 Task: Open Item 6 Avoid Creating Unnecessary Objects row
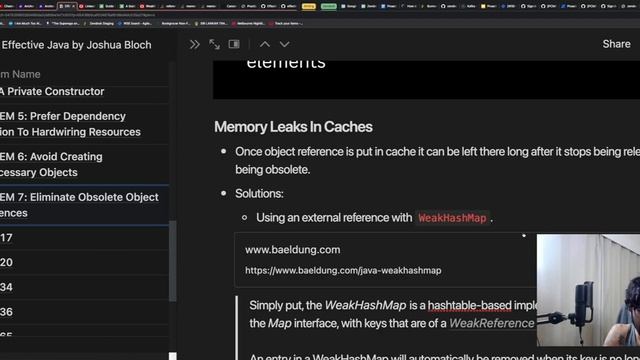pos(84,164)
